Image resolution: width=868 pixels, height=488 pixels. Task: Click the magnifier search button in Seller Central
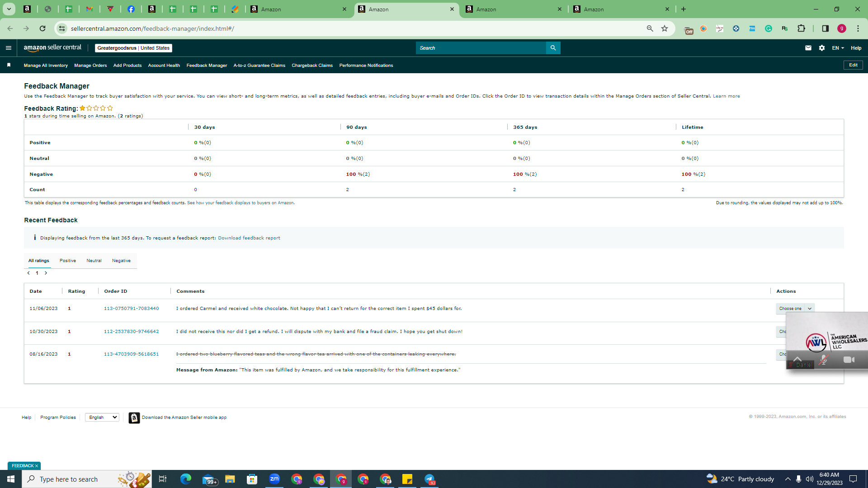coord(553,48)
